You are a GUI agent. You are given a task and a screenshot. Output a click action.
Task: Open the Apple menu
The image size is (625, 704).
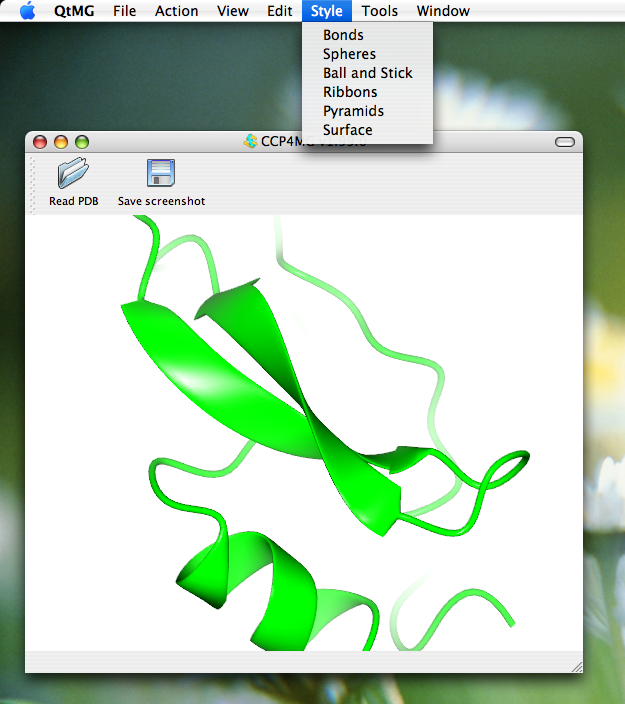point(28,10)
